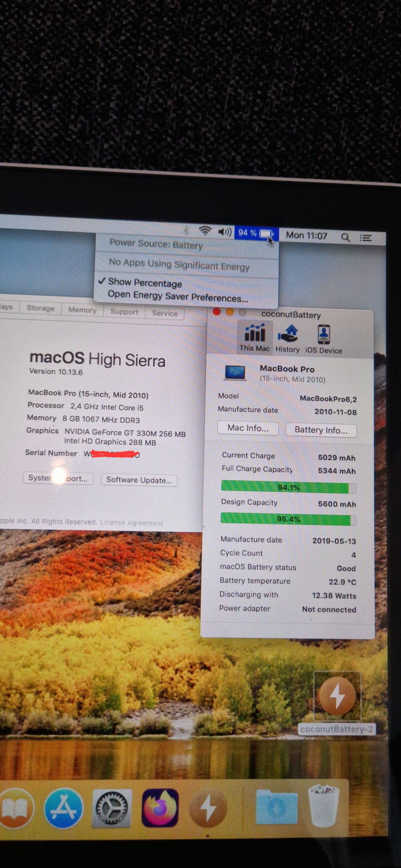Click the 2010-11-08 manufacture date
The image size is (401, 868).
coord(335,412)
